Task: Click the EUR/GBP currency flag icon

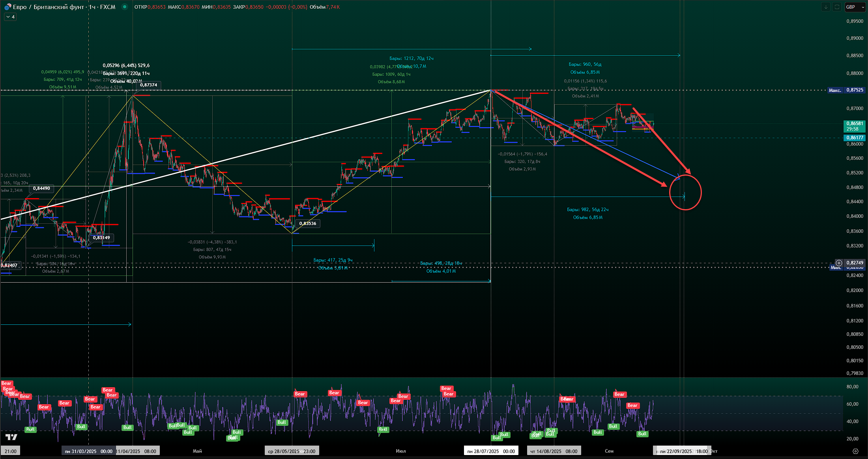Action: pos(7,7)
